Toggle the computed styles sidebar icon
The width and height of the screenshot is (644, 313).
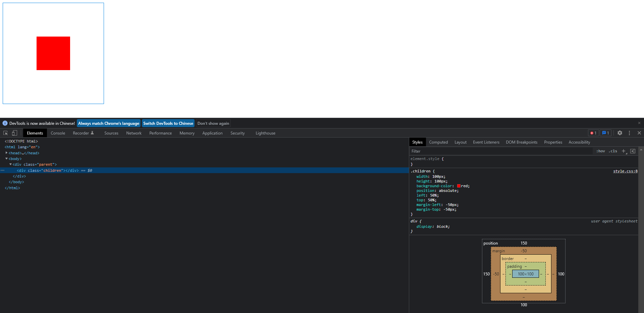[633, 151]
